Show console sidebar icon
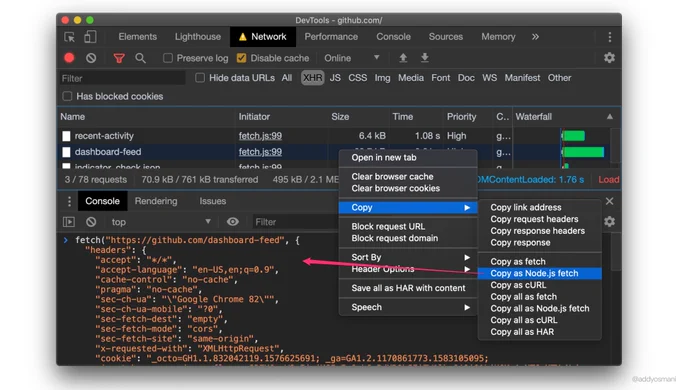The width and height of the screenshot is (680, 390). click(69, 222)
